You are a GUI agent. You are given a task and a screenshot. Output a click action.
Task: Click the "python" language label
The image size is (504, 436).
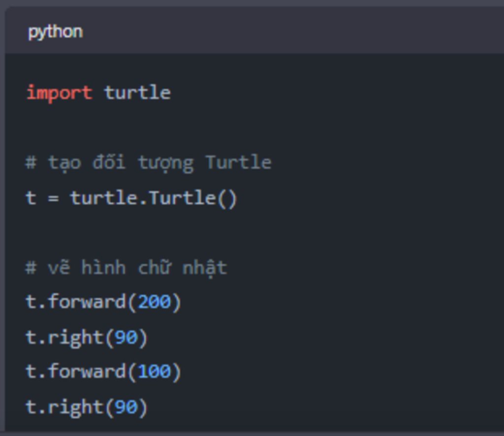click(55, 32)
